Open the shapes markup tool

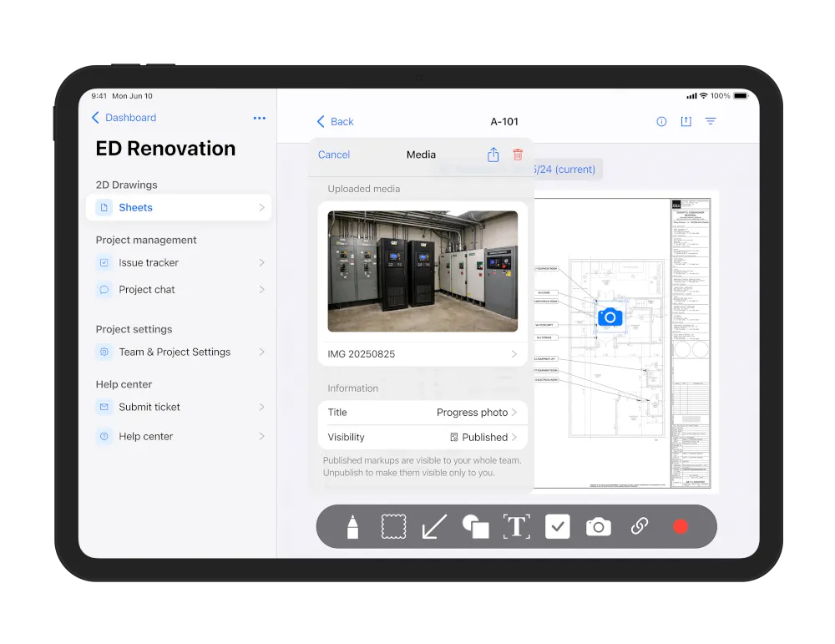(x=476, y=526)
